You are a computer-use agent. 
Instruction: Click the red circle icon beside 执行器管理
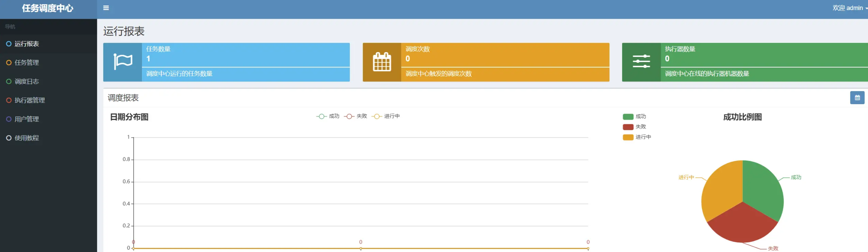(9, 100)
